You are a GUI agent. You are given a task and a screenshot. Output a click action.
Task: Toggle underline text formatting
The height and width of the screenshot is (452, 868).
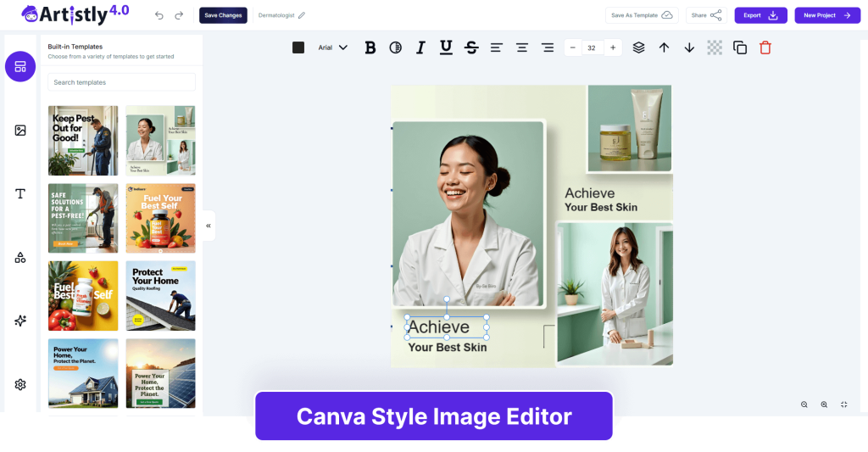[x=446, y=47]
